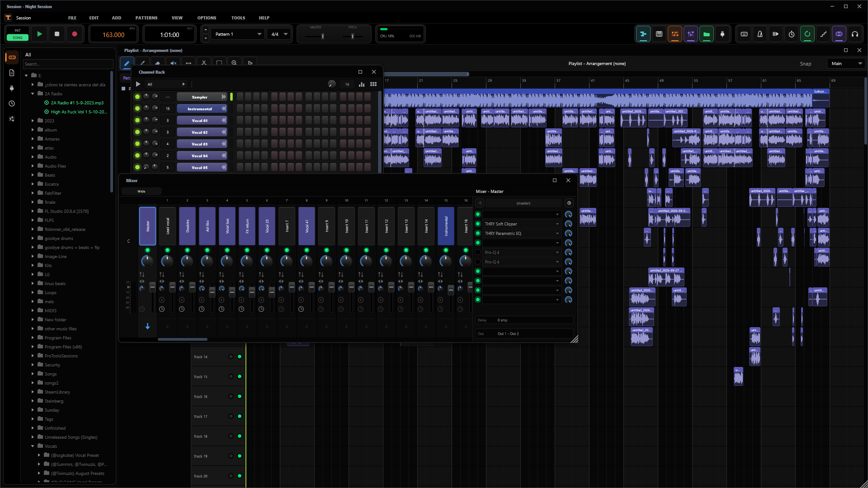Click the step editing staircase icon
The image size is (868, 488).
click(x=823, y=34)
